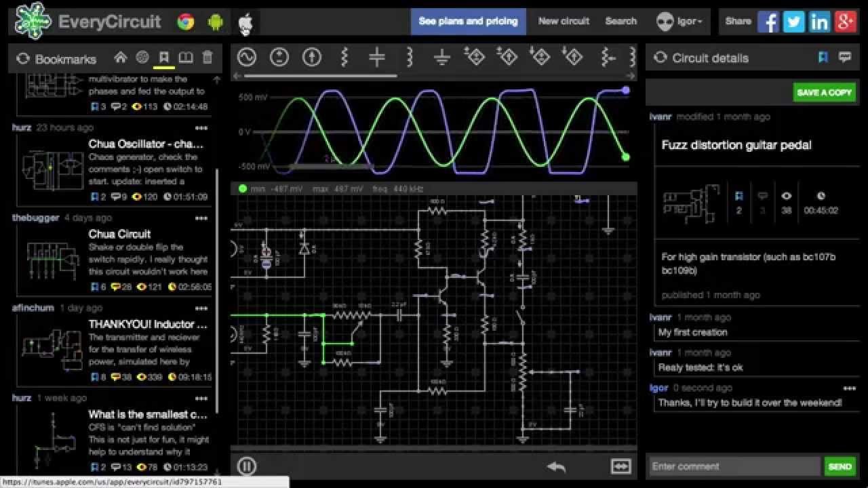868x488 pixels.
Task: Select the capacitor component from the toolbar
Action: coord(376,57)
